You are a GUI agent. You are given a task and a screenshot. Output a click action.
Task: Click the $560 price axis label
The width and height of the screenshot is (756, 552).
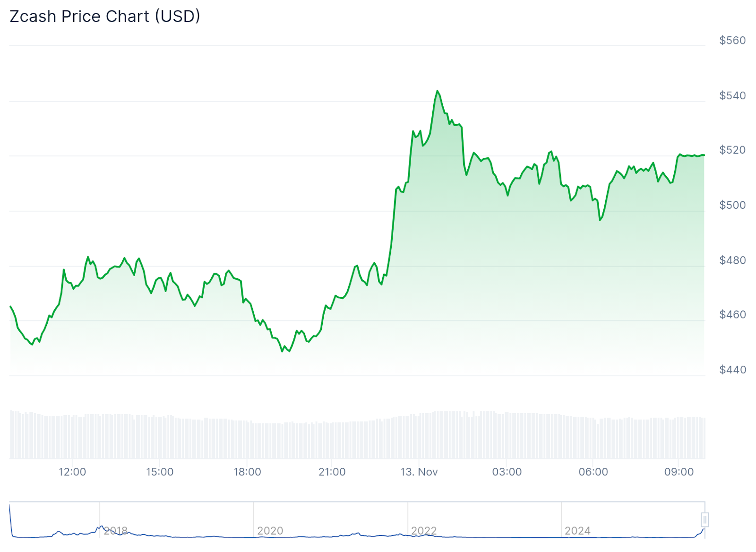click(732, 41)
